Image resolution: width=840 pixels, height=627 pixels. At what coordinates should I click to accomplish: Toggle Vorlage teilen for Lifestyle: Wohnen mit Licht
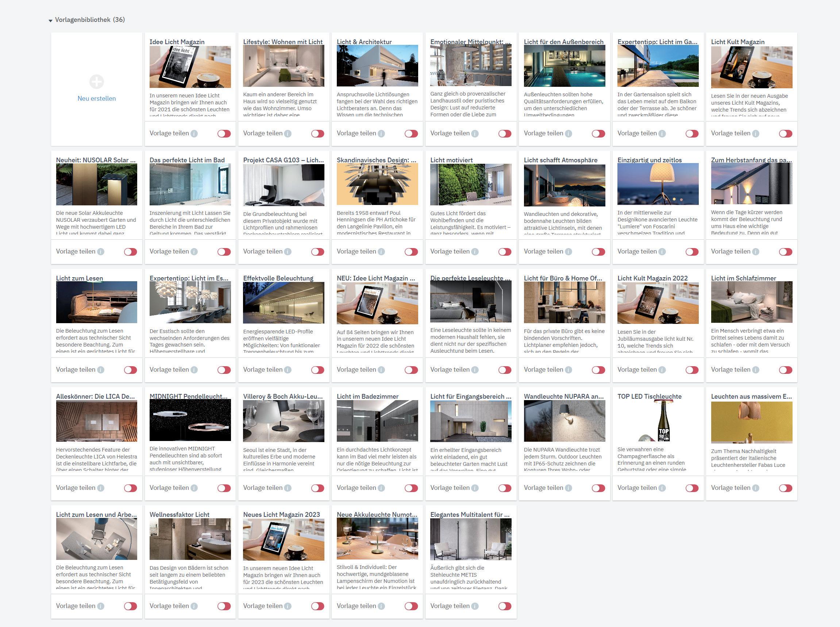point(317,133)
